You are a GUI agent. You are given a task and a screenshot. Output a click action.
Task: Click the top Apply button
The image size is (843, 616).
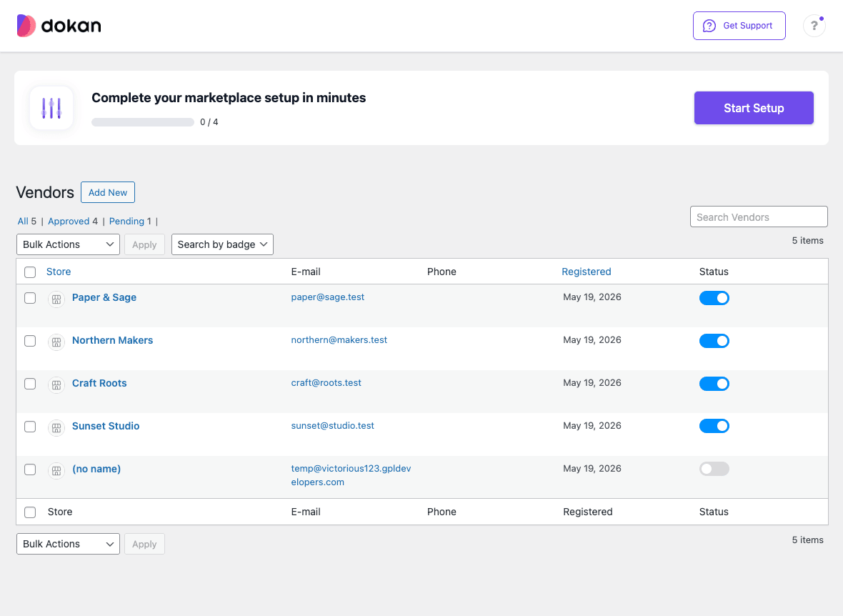[144, 244]
